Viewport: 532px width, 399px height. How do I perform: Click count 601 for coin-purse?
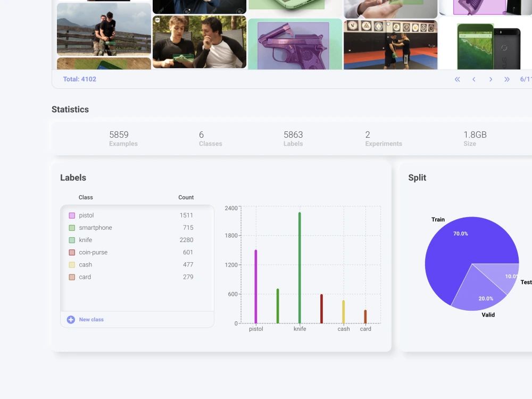click(x=188, y=252)
